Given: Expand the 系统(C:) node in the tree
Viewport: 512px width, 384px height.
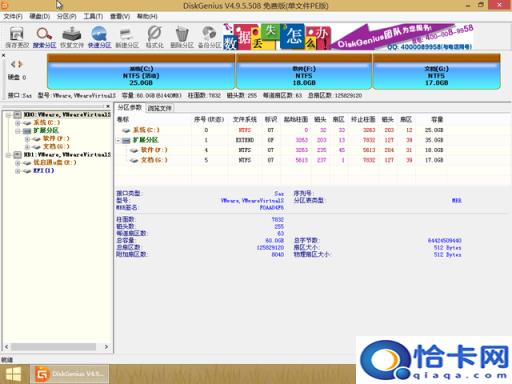Looking at the screenshot, I should [18, 123].
